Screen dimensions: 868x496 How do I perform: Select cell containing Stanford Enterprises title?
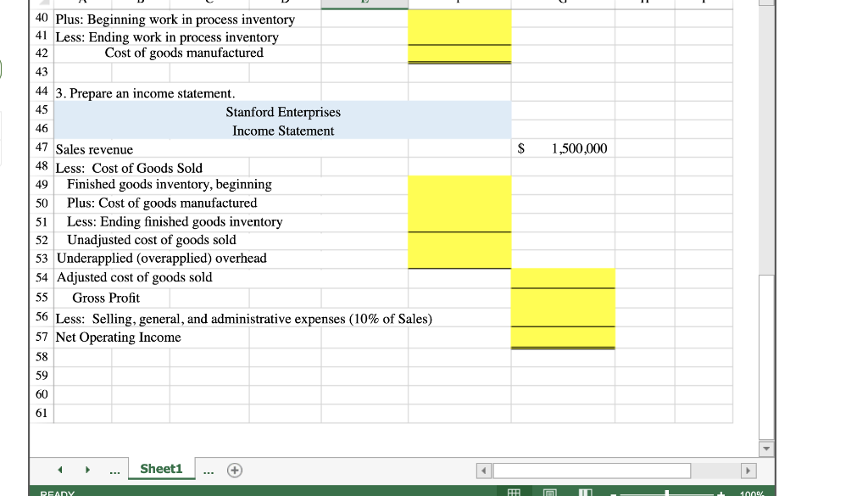(282, 111)
